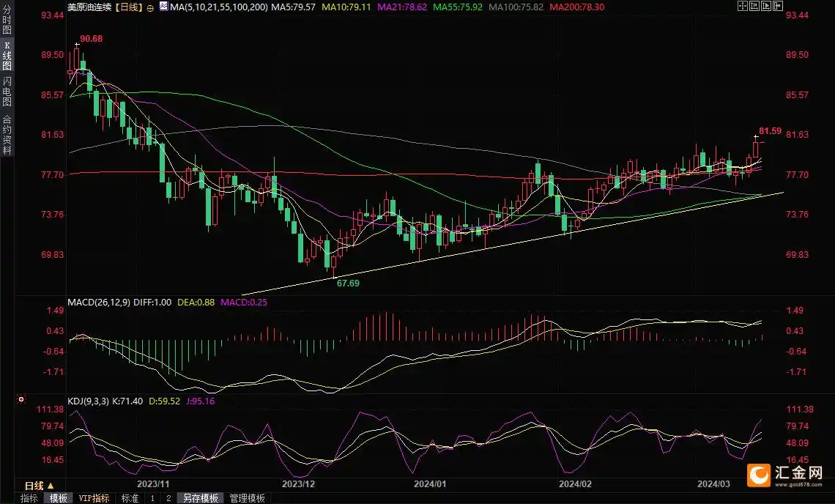Click the MA indicator chart icon
The width and height of the screenshot is (835, 504).
161,7
